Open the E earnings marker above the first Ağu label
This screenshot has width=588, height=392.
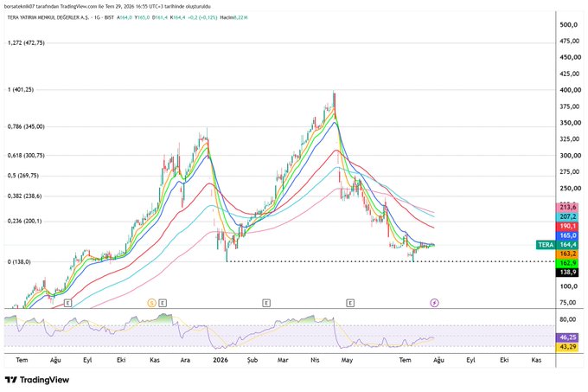pyautogui.click(x=67, y=303)
